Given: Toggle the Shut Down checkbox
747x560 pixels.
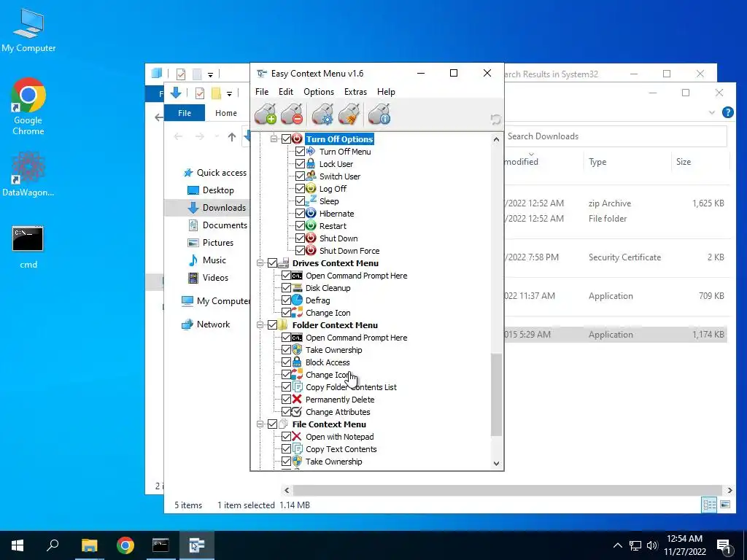Looking at the screenshot, I should pos(300,238).
